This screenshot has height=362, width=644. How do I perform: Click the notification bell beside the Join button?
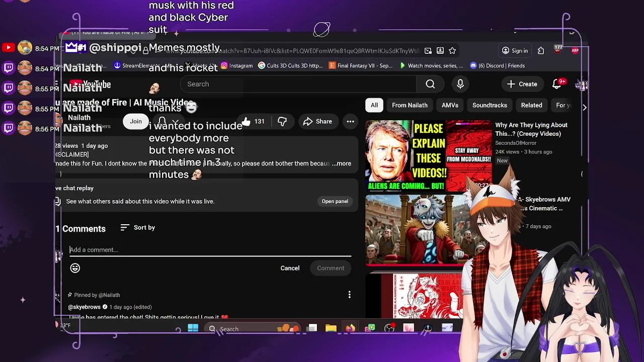162,121
